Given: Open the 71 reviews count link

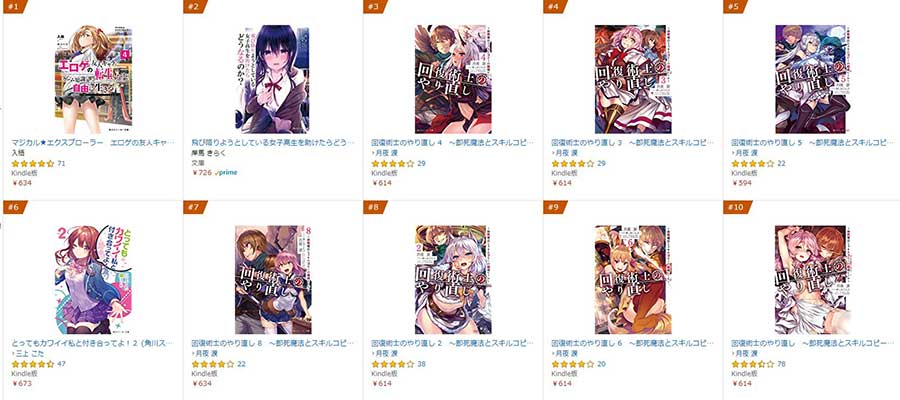Looking at the screenshot, I should (x=61, y=164).
